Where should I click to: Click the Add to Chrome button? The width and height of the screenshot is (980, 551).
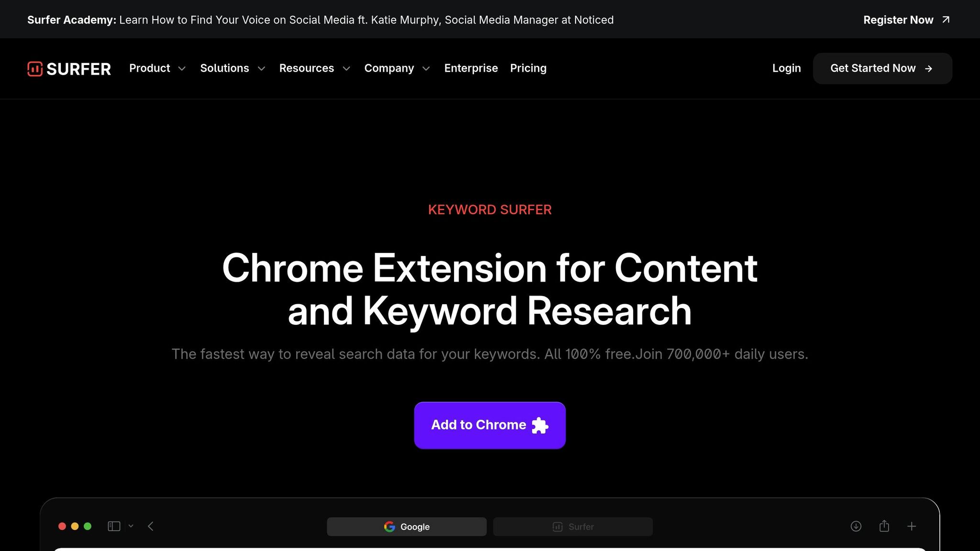pos(490,425)
